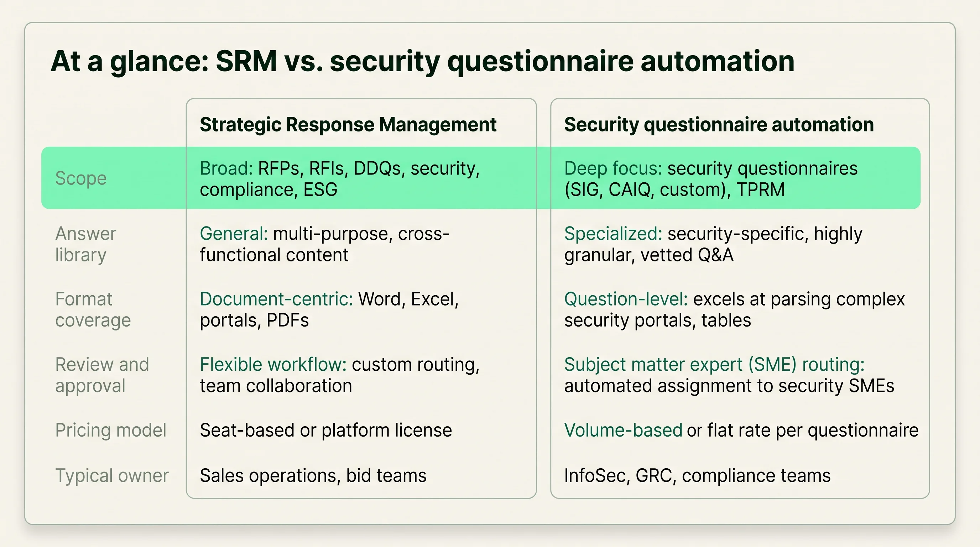Select 'Seat-based or platform license' cell
The image size is (980, 547).
pyautogui.click(x=325, y=430)
